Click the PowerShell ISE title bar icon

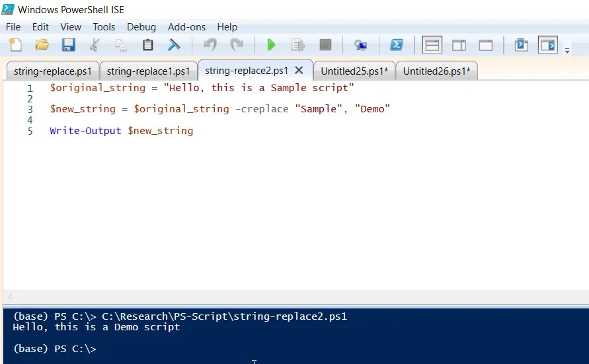9,9
